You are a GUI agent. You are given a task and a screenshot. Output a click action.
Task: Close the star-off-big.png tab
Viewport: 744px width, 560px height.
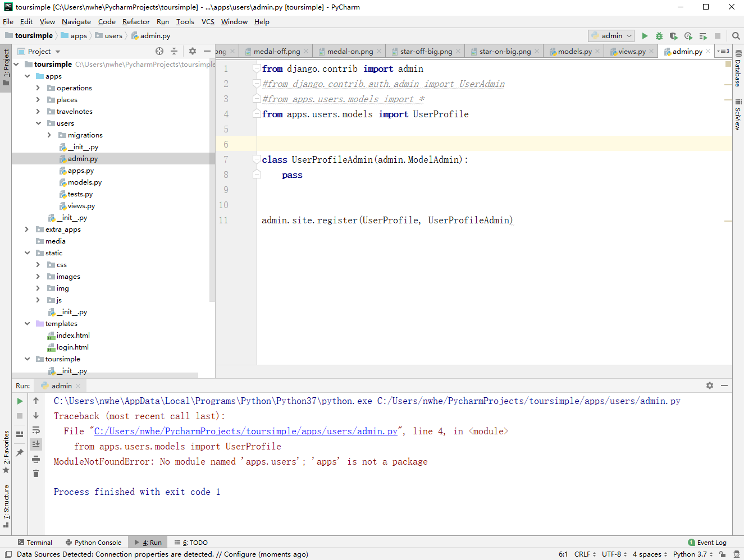[458, 51]
